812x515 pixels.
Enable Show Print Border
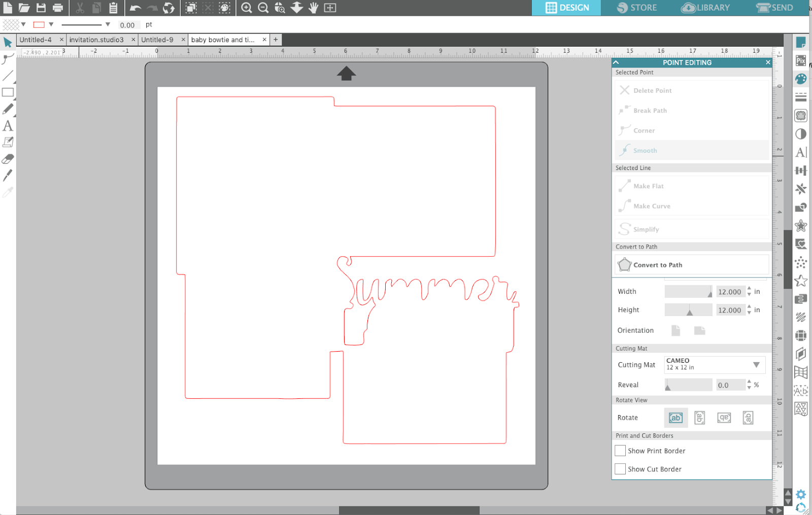point(620,451)
